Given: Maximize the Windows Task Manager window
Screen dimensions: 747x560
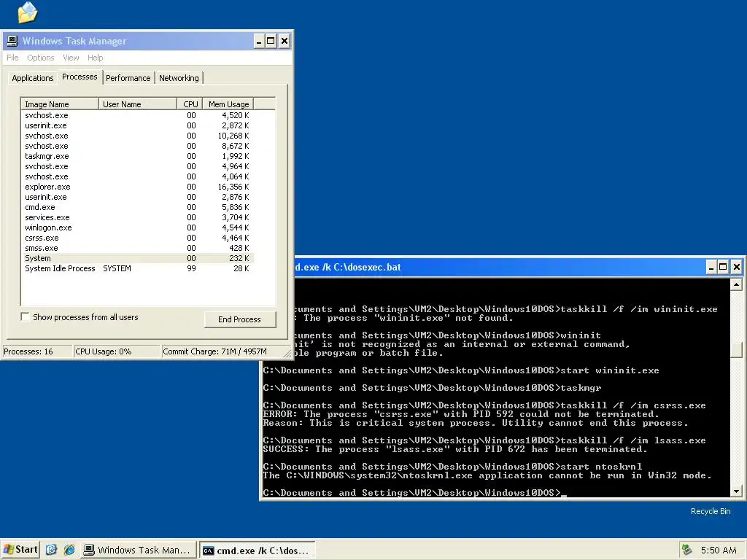Looking at the screenshot, I should 271,41.
